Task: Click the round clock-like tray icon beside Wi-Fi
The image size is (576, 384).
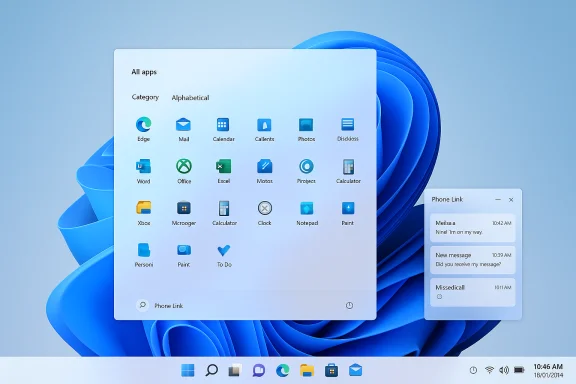Action: [473, 370]
